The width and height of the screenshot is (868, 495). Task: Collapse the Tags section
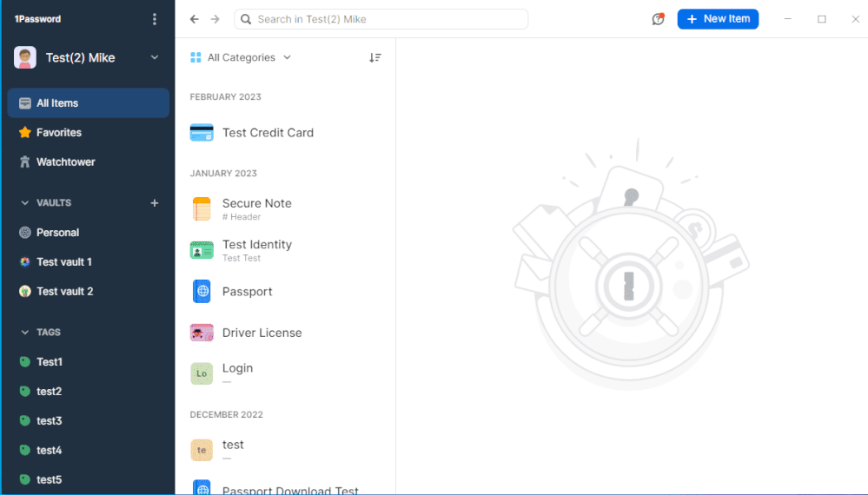24,333
